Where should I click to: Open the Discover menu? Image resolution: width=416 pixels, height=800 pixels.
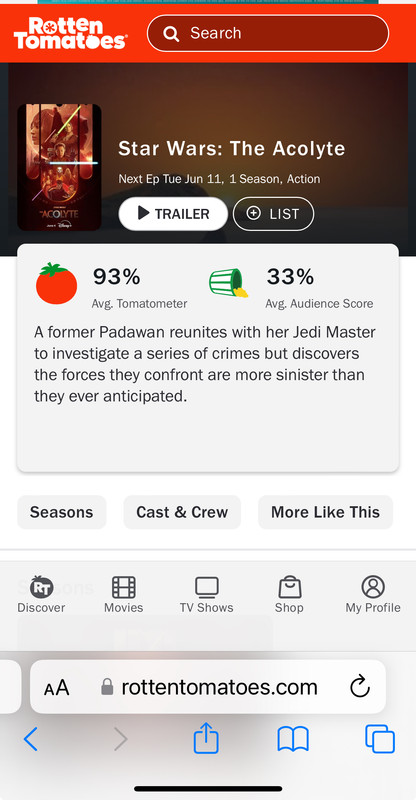(x=41, y=594)
